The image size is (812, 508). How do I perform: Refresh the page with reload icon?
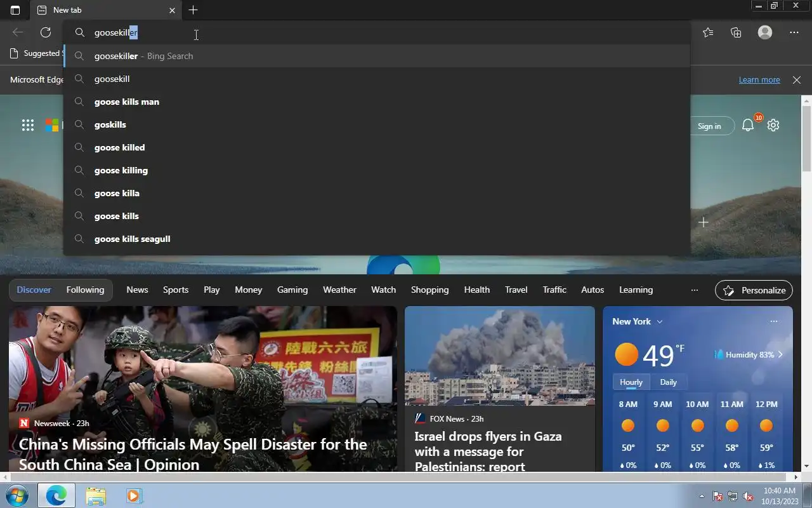pos(46,32)
